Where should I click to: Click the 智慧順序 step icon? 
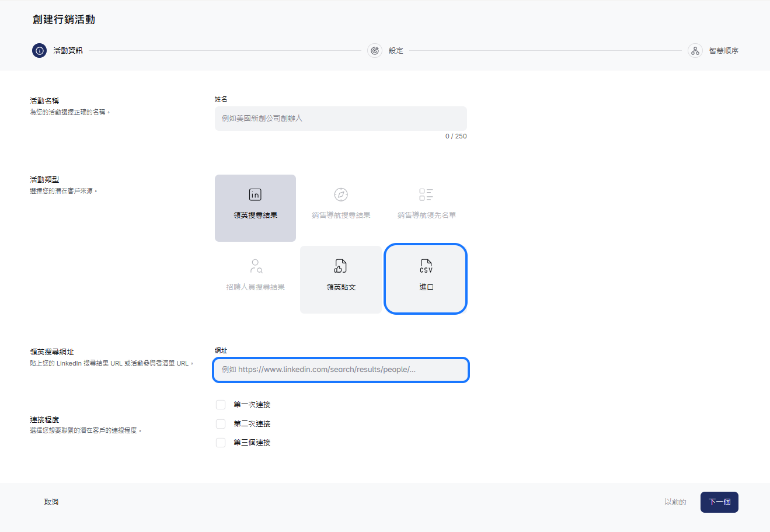click(695, 51)
